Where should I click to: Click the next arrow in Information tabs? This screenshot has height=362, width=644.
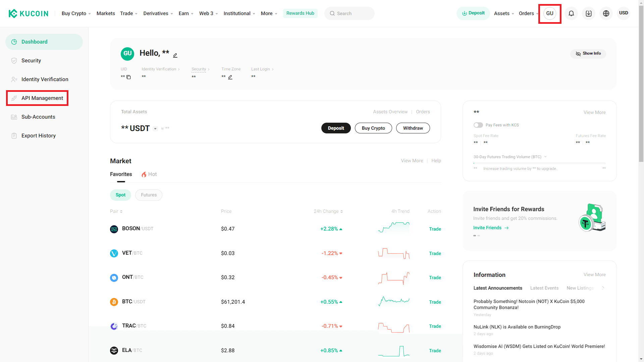pos(603,288)
